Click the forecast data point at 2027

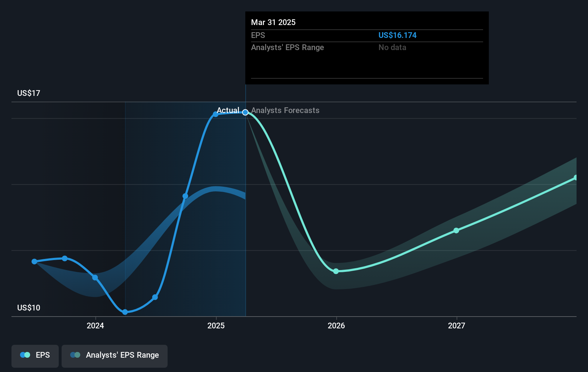[456, 231]
